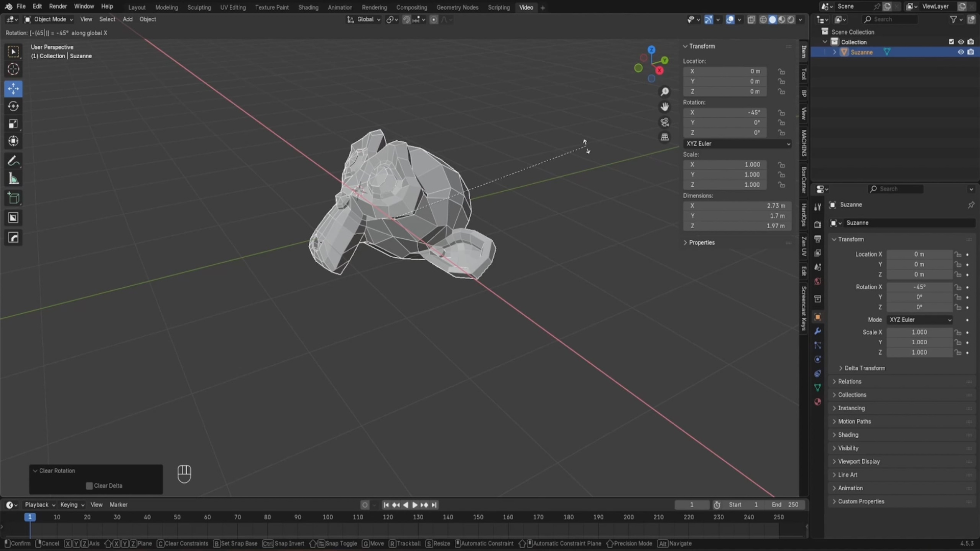980x551 pixels.
Task: Click the Rotation X field showing -45°
Action: (725, 112)
